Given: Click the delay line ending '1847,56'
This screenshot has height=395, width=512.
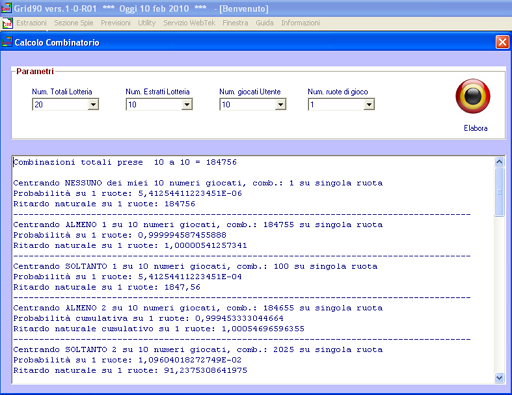Looking at the screenshot, I should click(107, 287).
